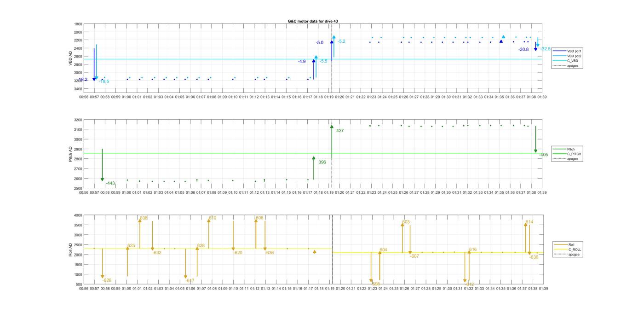The image size is (644, 319).
Task: Click the '396' pitch data label
Action: tap(322, 162)
